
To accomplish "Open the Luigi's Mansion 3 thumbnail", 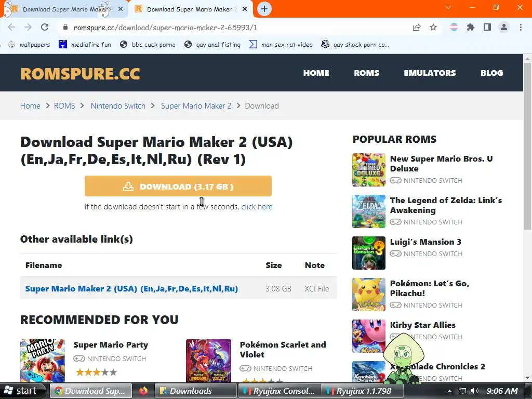I will click(369, 253).
